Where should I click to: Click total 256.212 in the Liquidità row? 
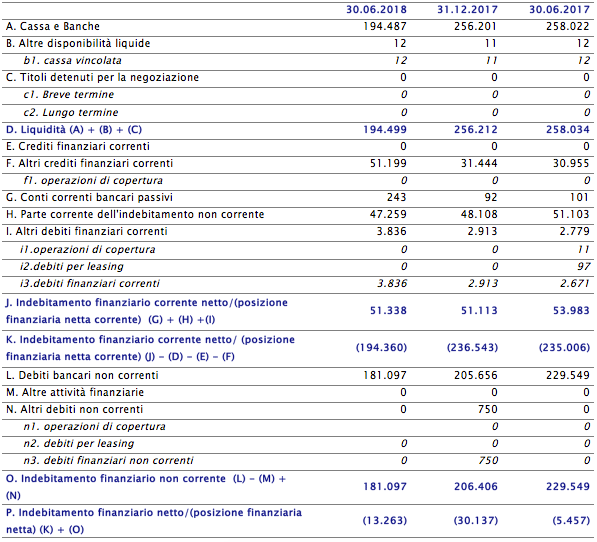pos(476,130)
